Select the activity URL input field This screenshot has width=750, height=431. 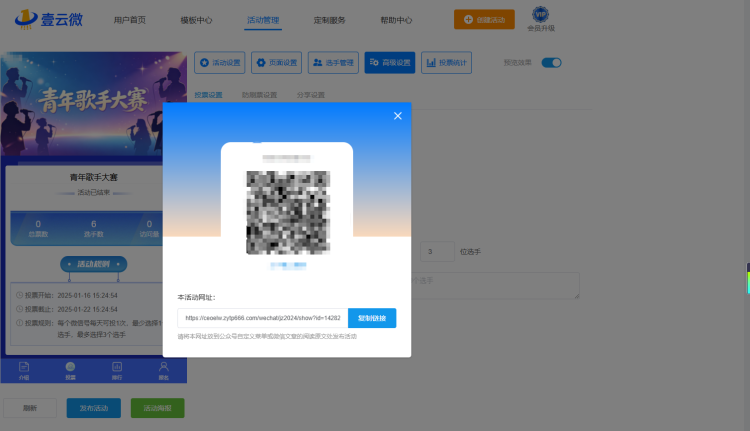[263, 318]
